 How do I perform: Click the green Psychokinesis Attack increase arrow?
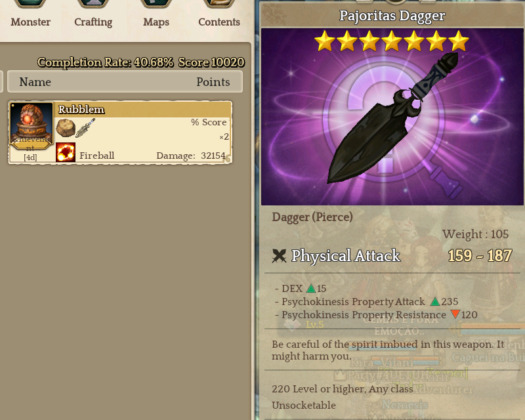(434, 301)
